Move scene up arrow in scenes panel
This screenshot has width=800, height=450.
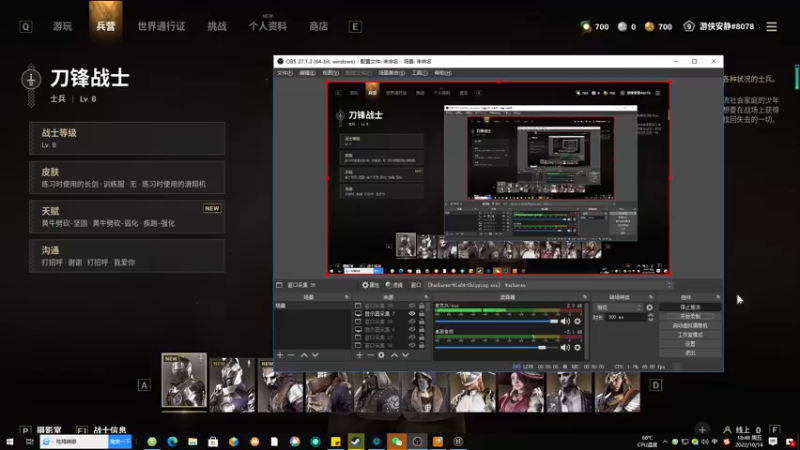(304, 355)
